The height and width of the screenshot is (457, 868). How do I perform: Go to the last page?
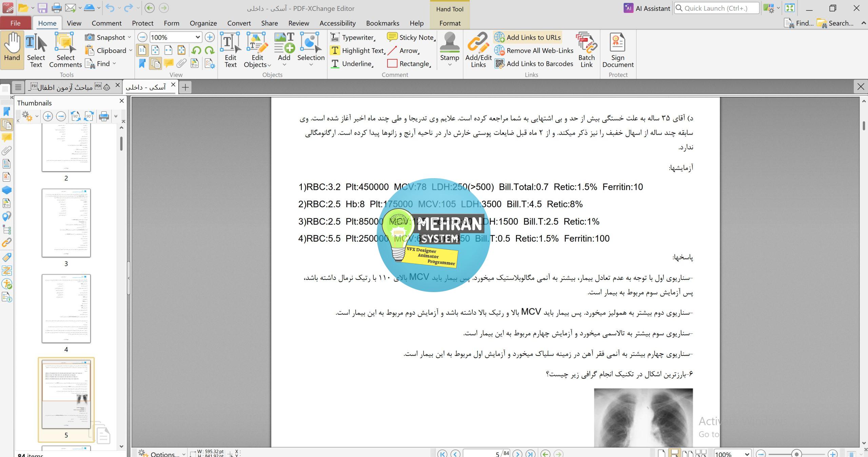[530, 454]
